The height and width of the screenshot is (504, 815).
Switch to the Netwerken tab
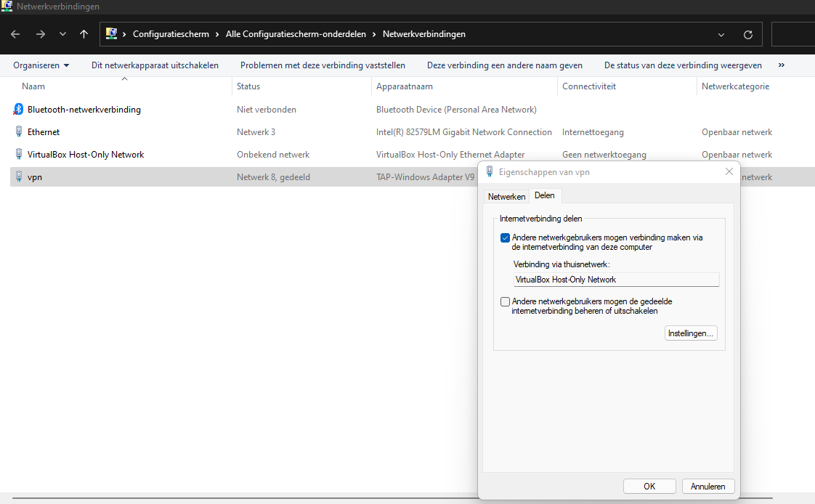(506, 196)
